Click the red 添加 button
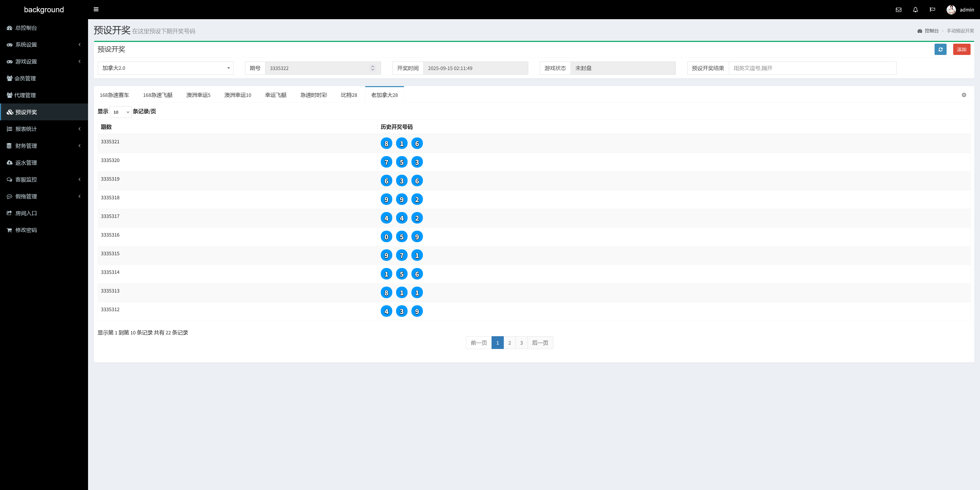 tap(961, 50)
